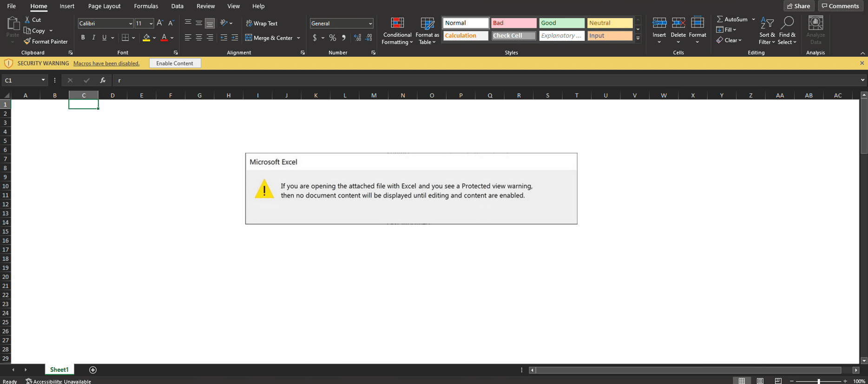Toggle align left
868x384 pixels.
[188, 38]
